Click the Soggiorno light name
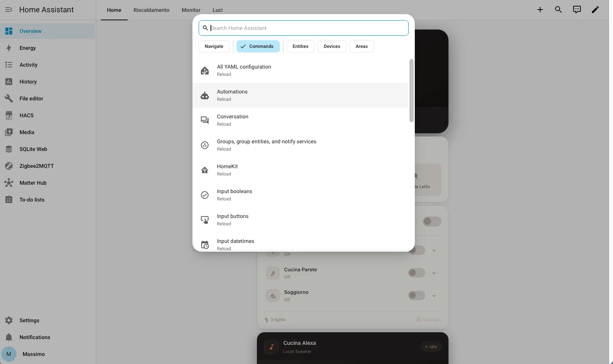Screen dimensions: 613x364 296,292
